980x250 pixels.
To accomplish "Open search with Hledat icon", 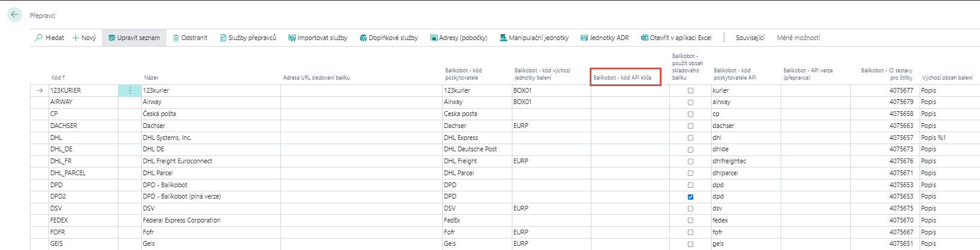I will pos(49,38).
